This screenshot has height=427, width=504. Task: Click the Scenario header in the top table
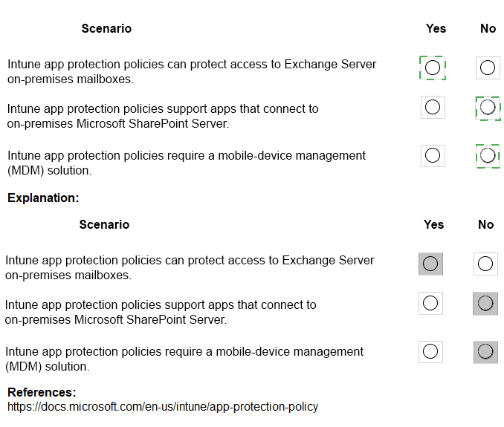pos(106,29)
